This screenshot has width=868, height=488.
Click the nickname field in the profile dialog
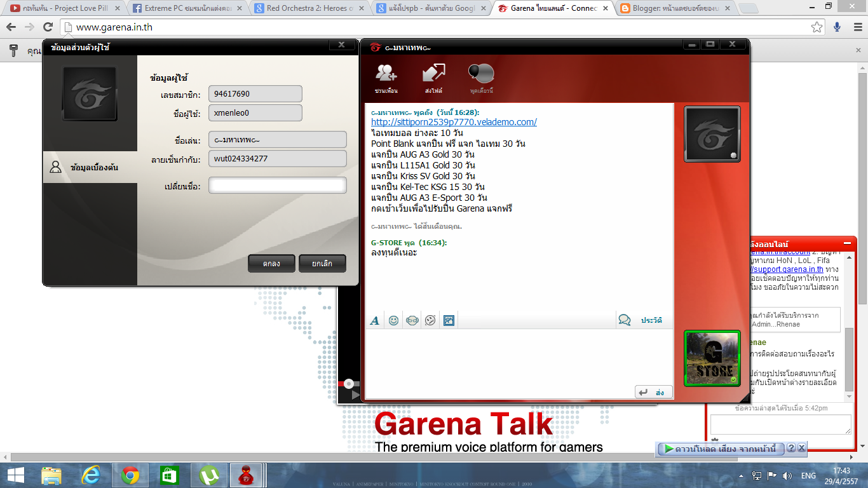[278, 140]
